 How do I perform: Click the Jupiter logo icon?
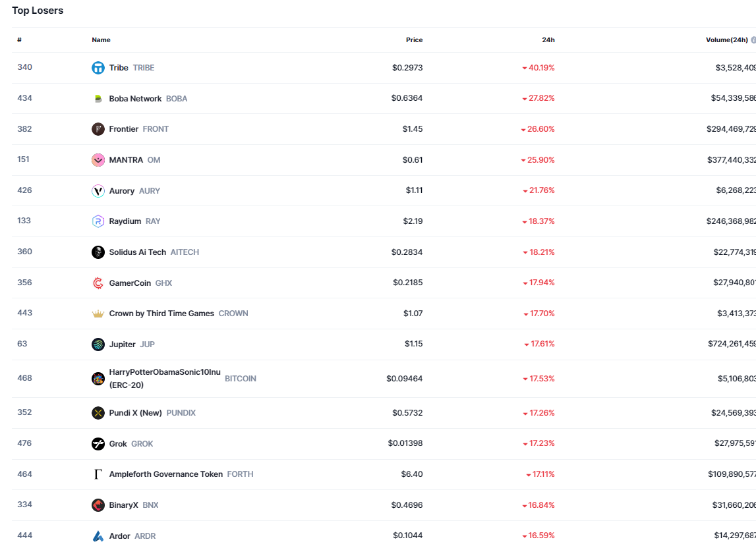coord(98,344)
